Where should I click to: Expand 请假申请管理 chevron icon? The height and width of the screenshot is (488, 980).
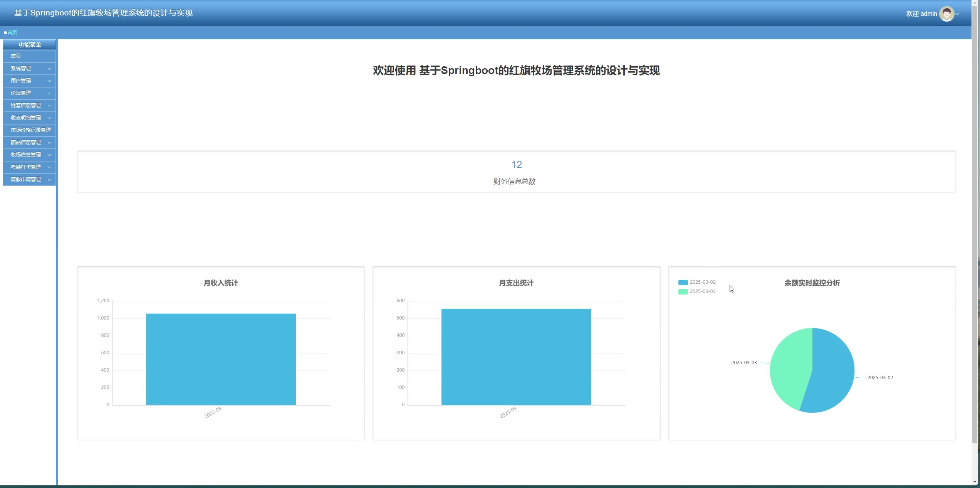pyautogui.click(x=49, y=180)
